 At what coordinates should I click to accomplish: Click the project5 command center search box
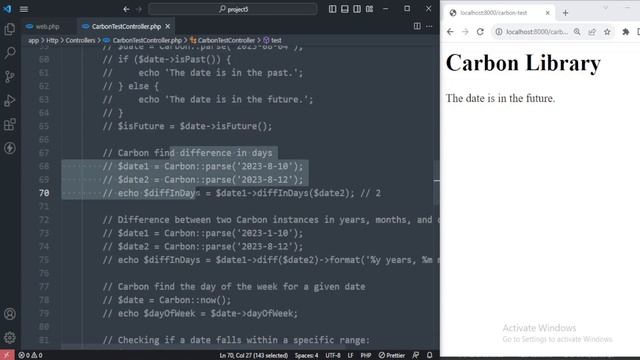tap(233, 9)
